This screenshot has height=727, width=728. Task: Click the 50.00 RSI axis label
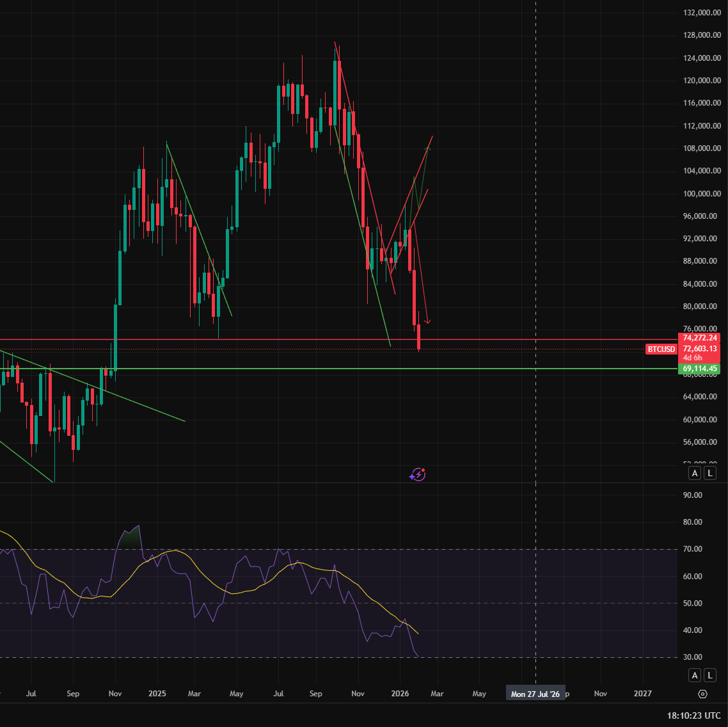point(692,603)
